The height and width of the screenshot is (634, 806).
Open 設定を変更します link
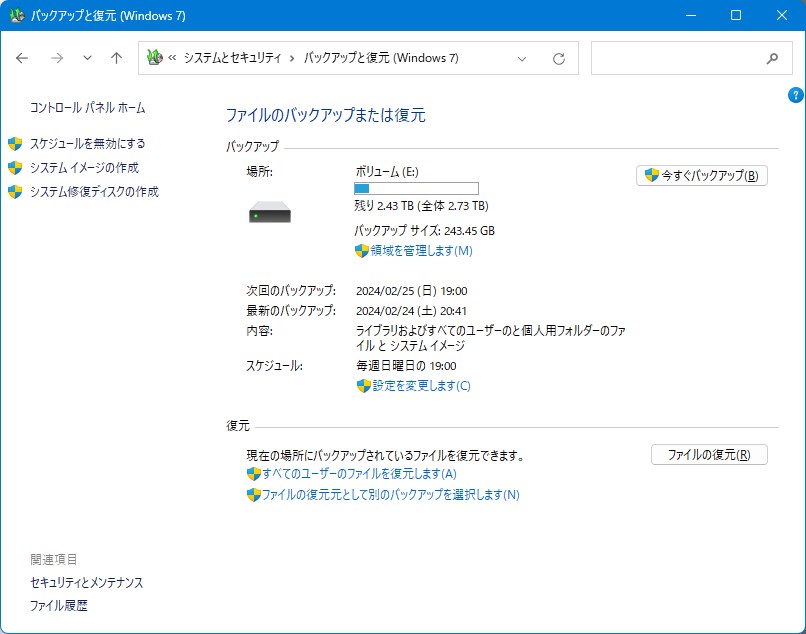[x=420, y=386]
